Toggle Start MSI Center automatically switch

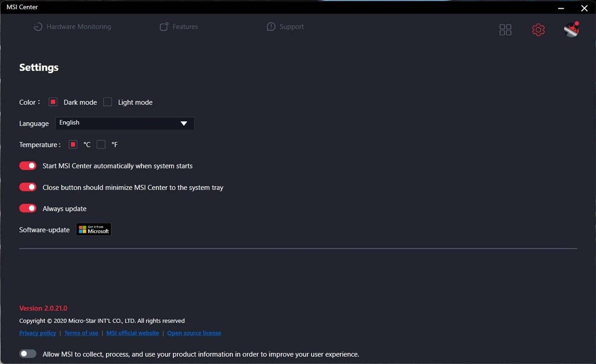[28, 166]
